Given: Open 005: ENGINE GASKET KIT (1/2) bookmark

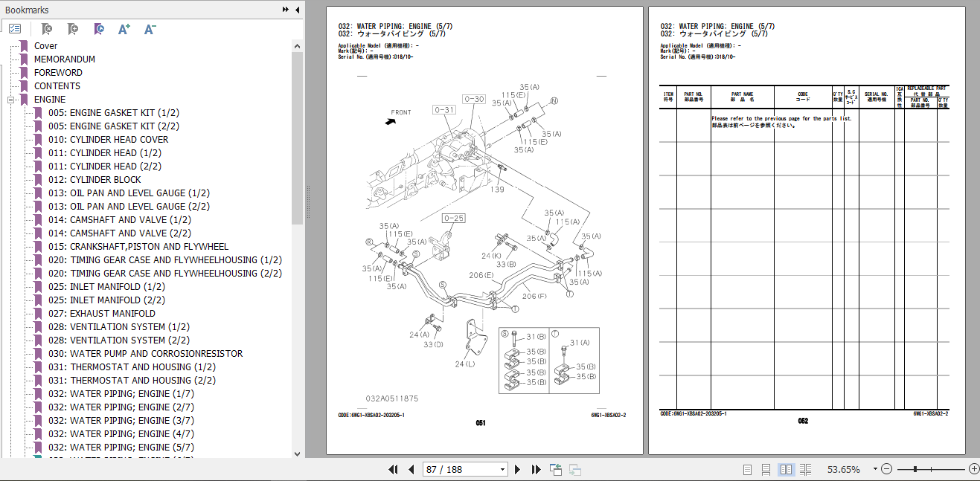Looking at the screenshot, I should pos(114,113).
